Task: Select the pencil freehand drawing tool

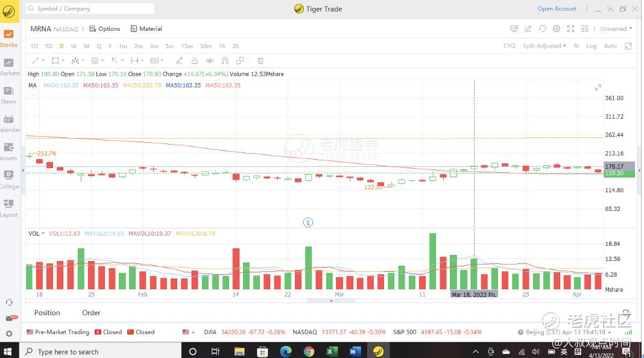Action: click(180, 61)
